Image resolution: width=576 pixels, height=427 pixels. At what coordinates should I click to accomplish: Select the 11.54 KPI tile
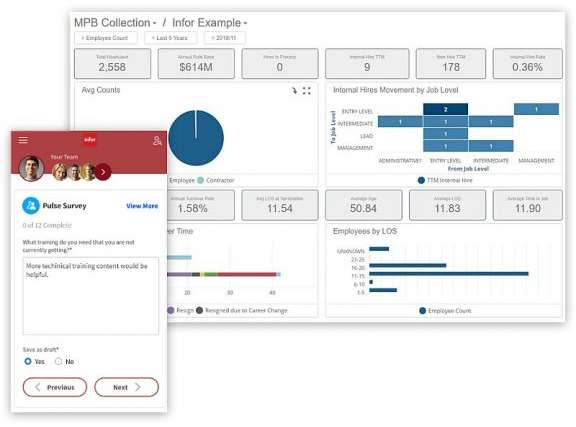point(280,205)
